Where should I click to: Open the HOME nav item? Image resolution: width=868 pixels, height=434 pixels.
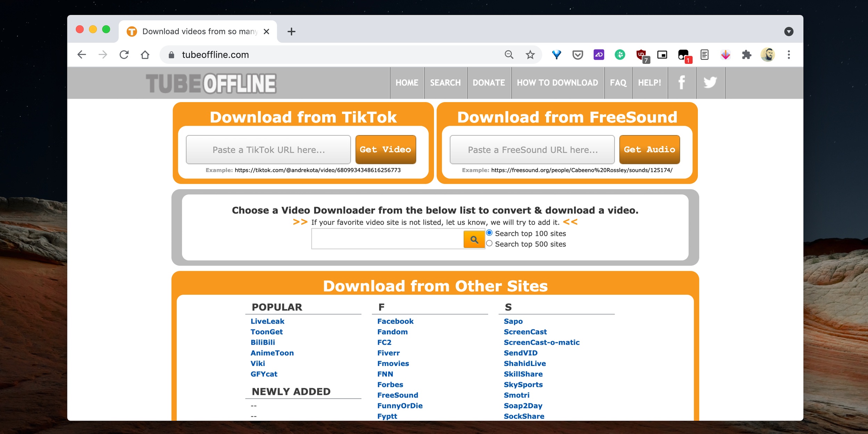[x=407, y=83]
